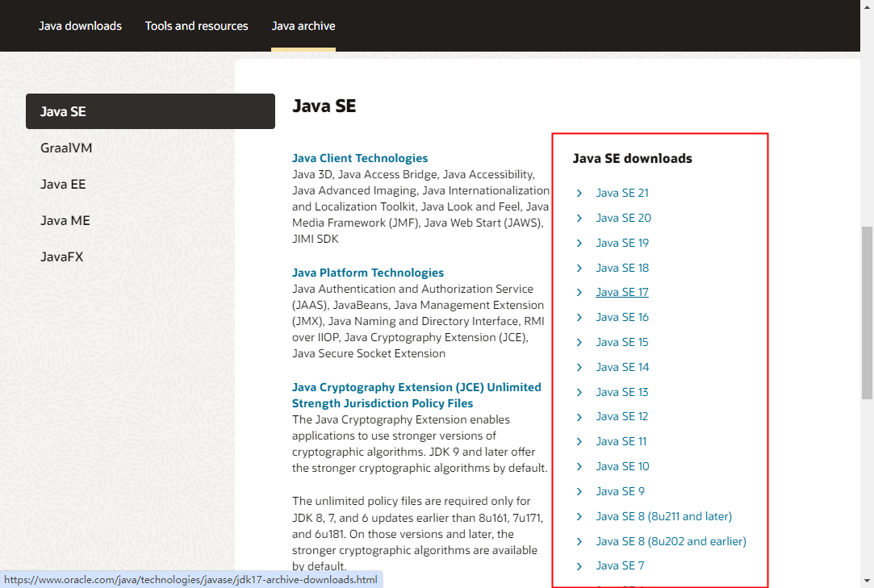
Task: Open the Java SE 13 download link
Action: pos(622,392)
